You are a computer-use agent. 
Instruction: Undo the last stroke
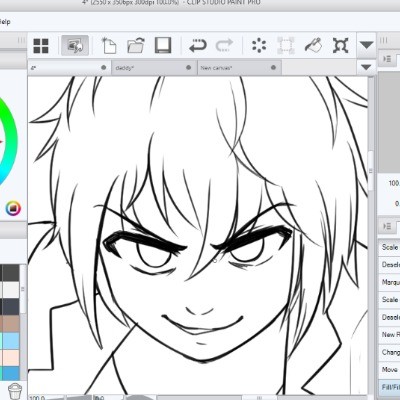(x=198, y=46)
